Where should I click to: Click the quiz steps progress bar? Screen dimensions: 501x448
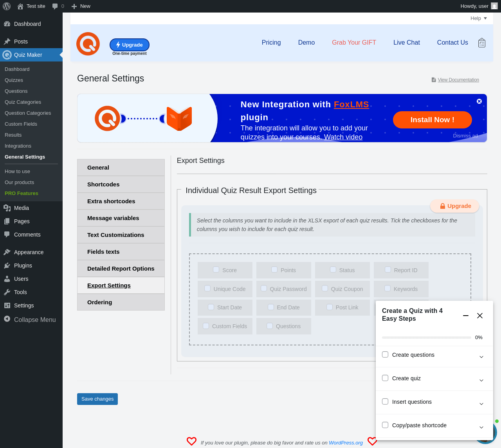pos(427,338)
